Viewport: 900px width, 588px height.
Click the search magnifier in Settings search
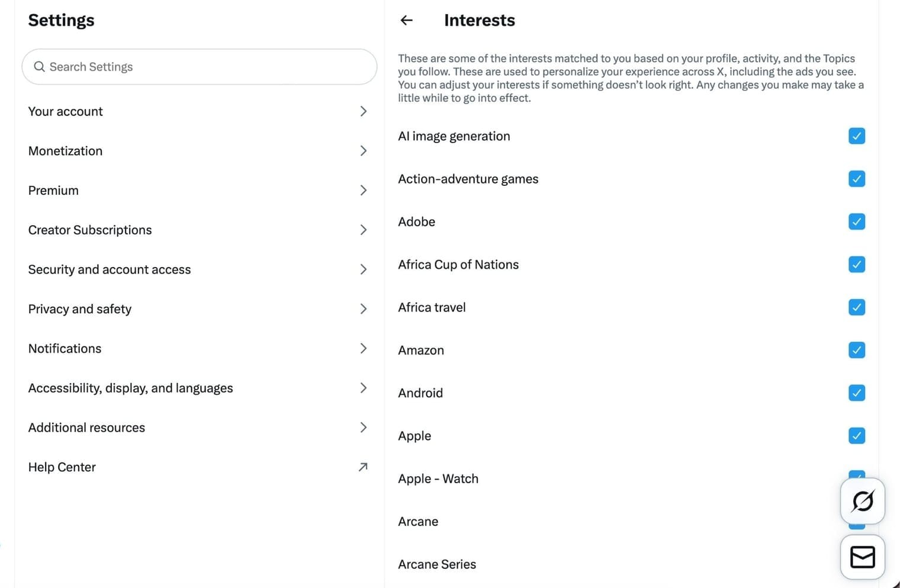click(40, 66)
